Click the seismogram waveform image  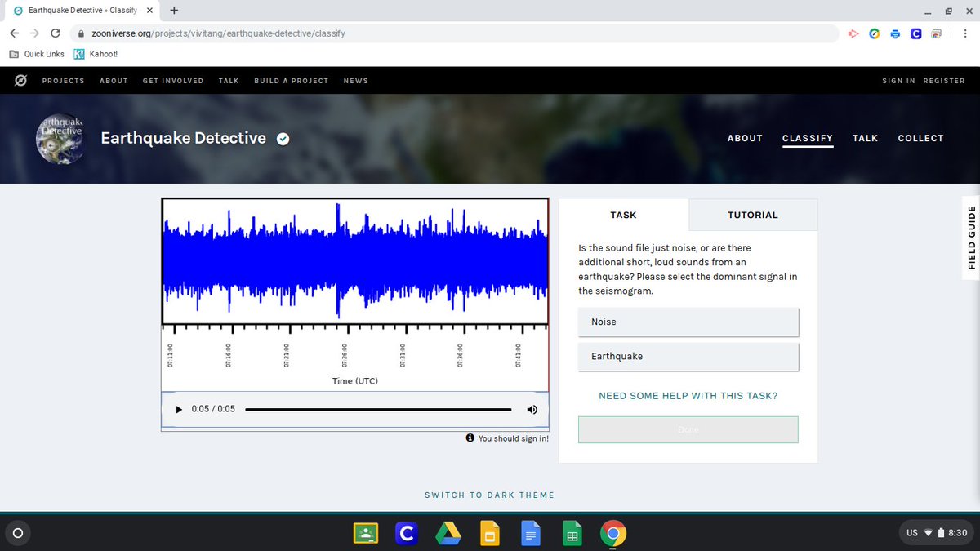pos(355,261)
